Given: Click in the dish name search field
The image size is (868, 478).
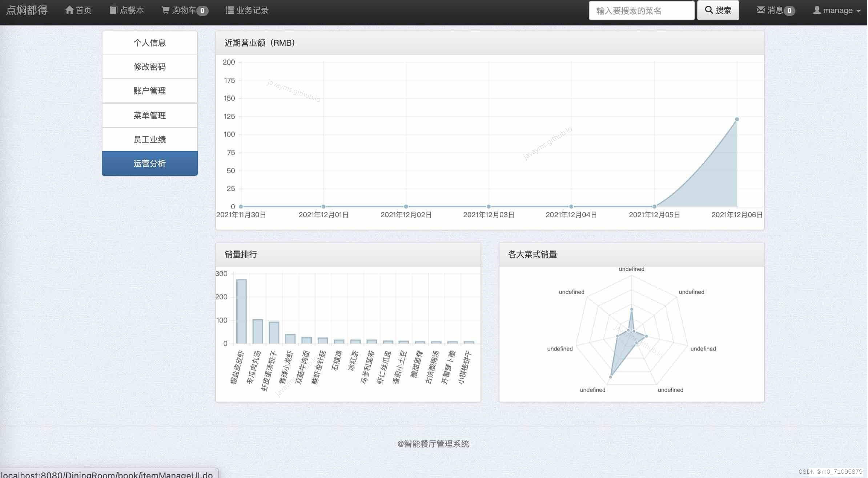Looking at the screenshot, I should 641,11.
